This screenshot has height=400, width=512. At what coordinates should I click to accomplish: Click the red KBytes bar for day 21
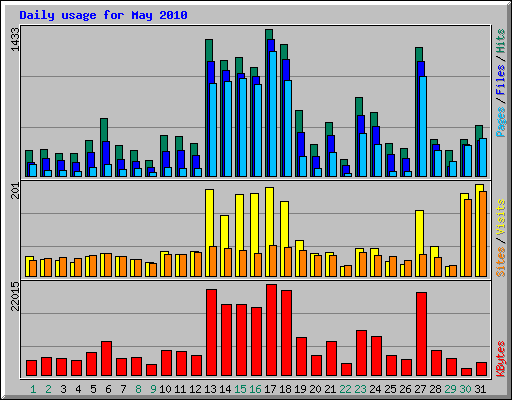pyautogui.click(x=331, y=359)
